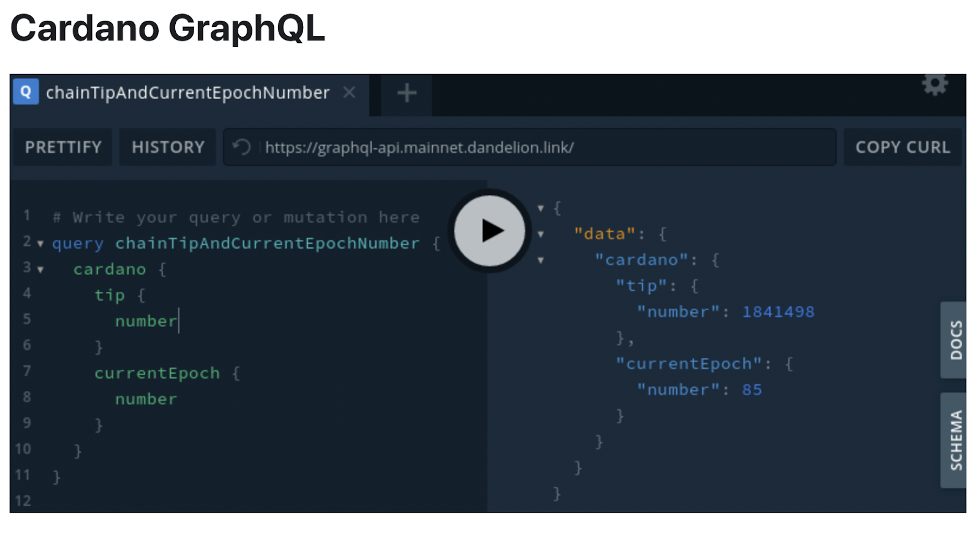This screenshot has height=536, width=980.
Task: Run the query with the play button
Action: (x=489, y=231)
